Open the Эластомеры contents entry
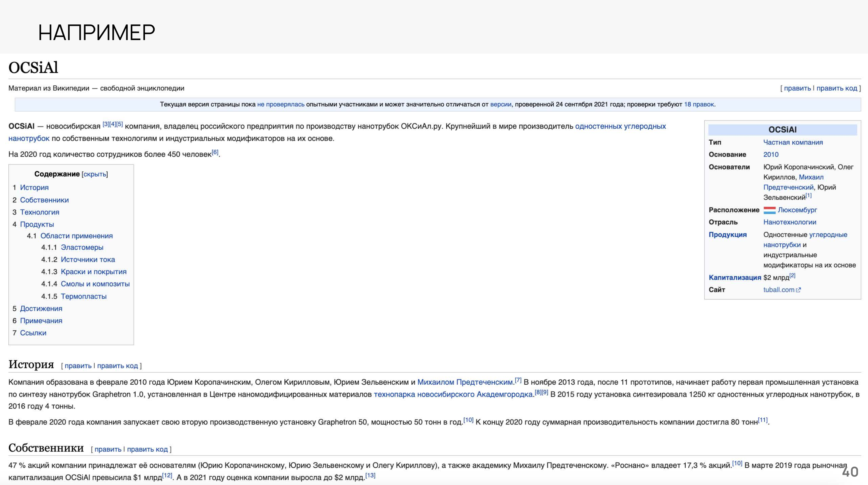 (82, 247)
